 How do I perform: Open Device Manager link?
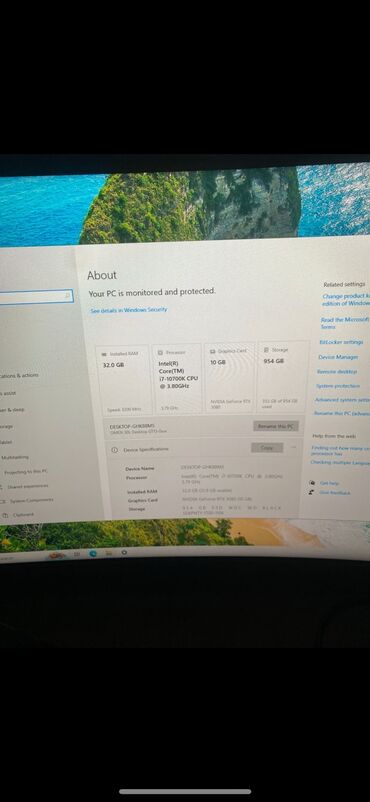tap(338, 357)
